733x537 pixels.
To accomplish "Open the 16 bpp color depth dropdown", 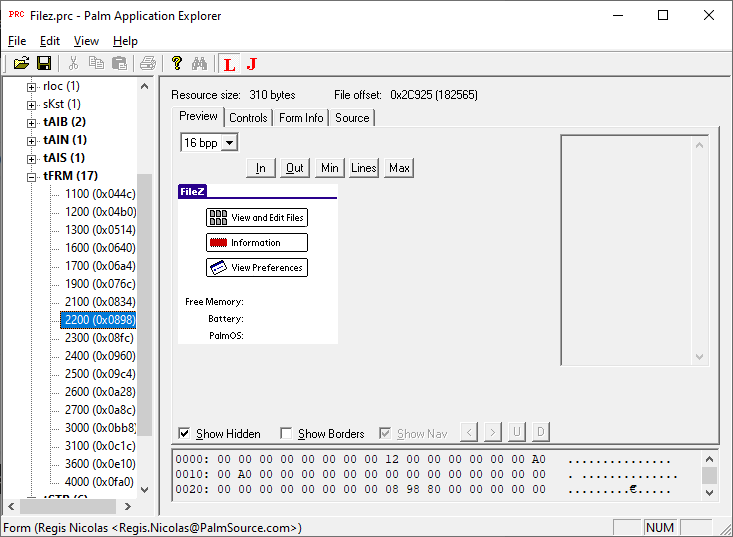I will click(229, 143).
